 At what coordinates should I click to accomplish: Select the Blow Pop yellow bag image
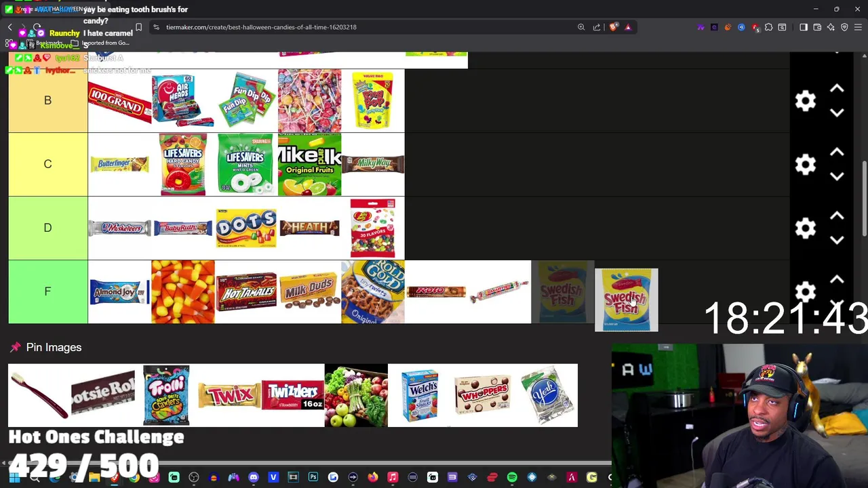[x=372, y=100]
